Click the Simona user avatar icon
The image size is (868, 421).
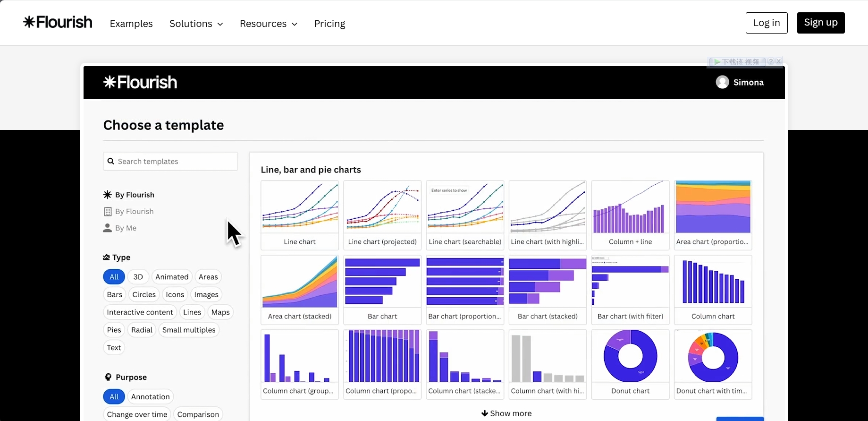pos(722,82)
